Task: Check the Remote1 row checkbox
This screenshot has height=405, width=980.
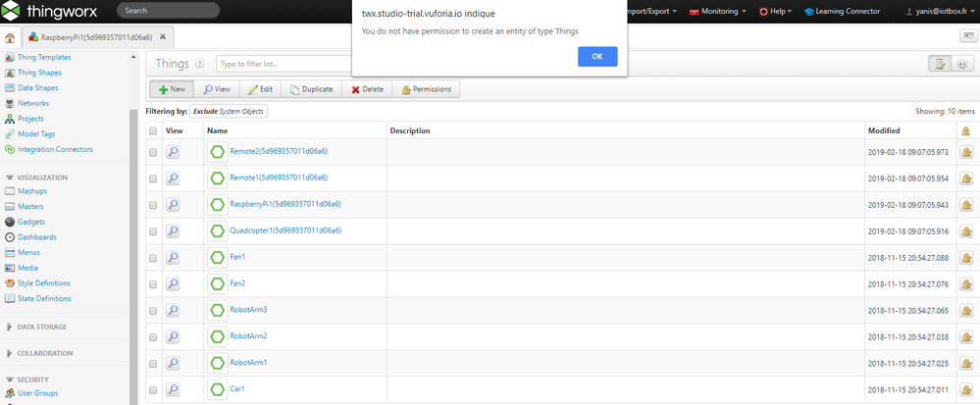Action: [153, 178]
